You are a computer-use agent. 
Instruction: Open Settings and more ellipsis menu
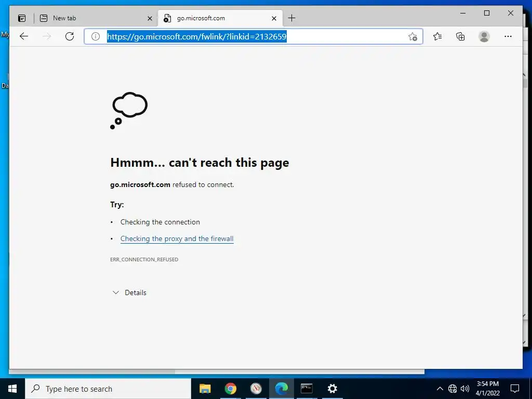tap(508, 36)
